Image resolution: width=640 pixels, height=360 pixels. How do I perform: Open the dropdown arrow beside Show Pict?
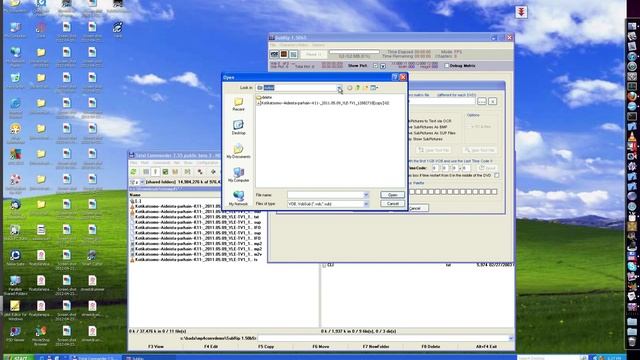tap(383, 65)
